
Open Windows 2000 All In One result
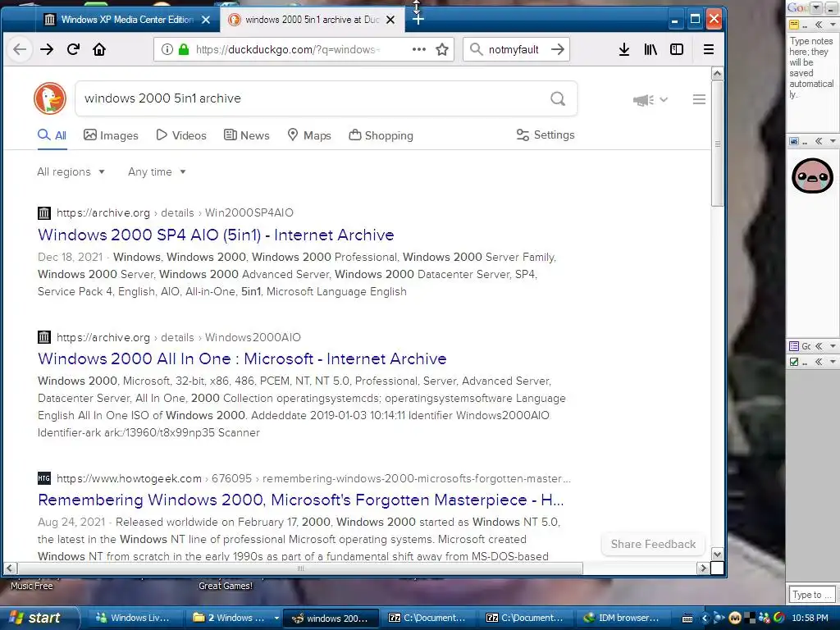[x=242, y=359]
